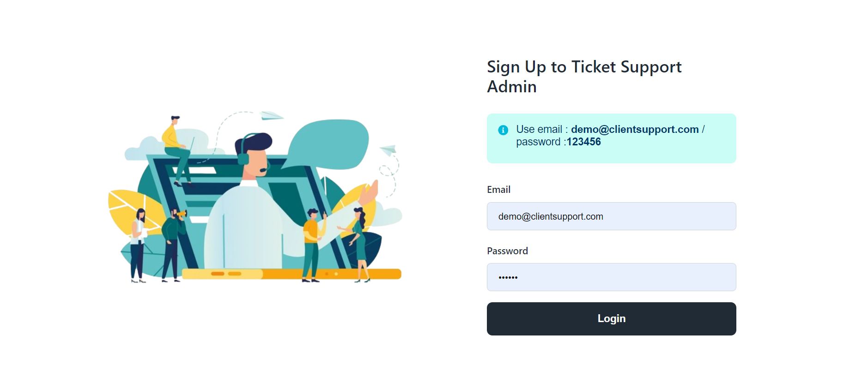This screenshot has height=389, width=868.
Task: Click the demo@clientsupport.com text in the hint
Action: 634,129
